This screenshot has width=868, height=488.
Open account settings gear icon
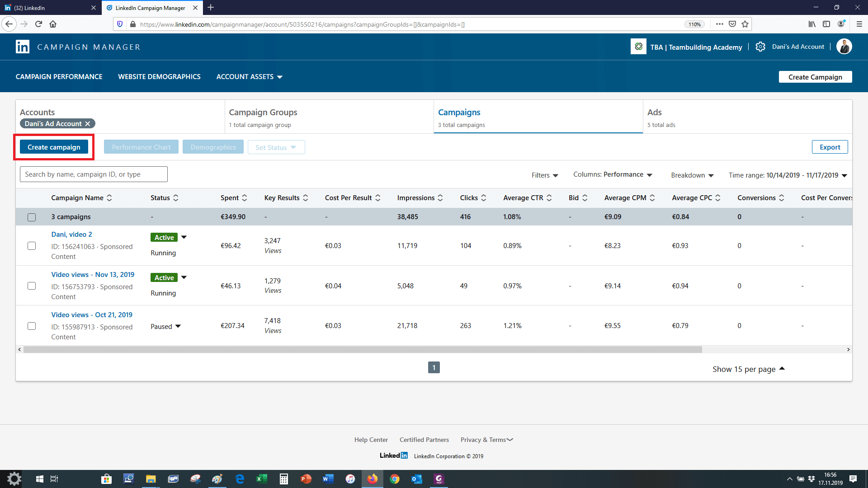point(760,47)
